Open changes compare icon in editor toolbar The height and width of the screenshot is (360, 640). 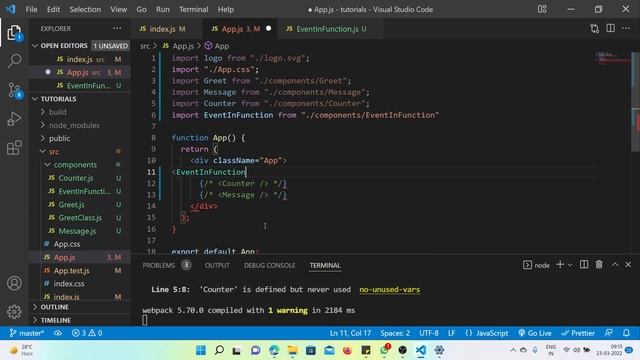pyautogui.click(x=594, y=29)
